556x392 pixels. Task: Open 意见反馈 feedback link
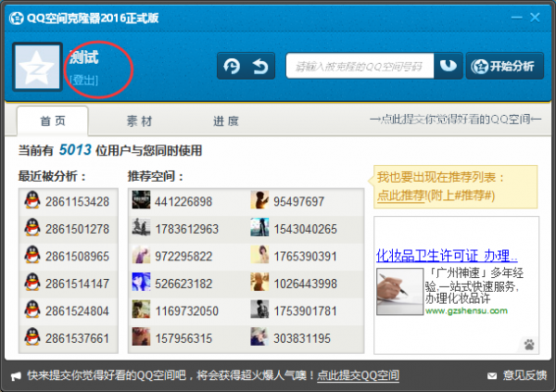point(524,375)
